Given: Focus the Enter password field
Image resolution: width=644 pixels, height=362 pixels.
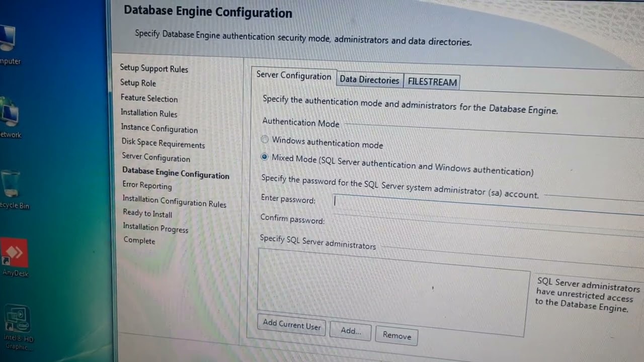Looking at the screenshot, I should point(488,204).
